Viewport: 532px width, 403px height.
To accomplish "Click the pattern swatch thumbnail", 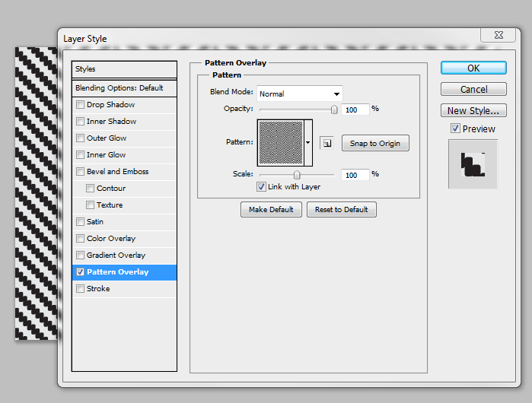I will click(281, 143).
